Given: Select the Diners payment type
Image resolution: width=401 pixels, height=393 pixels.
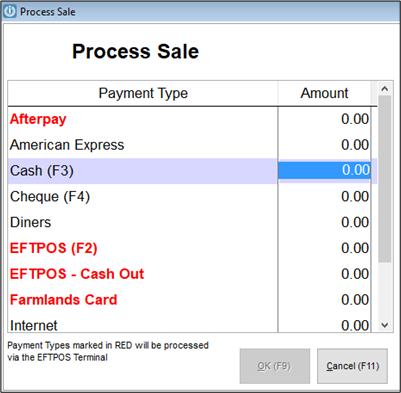Looking at the screenshot, I should [30, 222].
